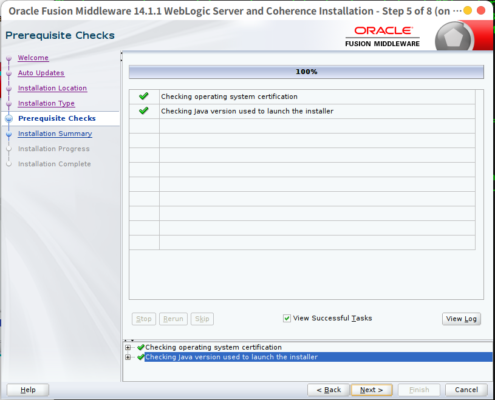Click the Next button
The image size is (495, 400).
pos(371,390)
